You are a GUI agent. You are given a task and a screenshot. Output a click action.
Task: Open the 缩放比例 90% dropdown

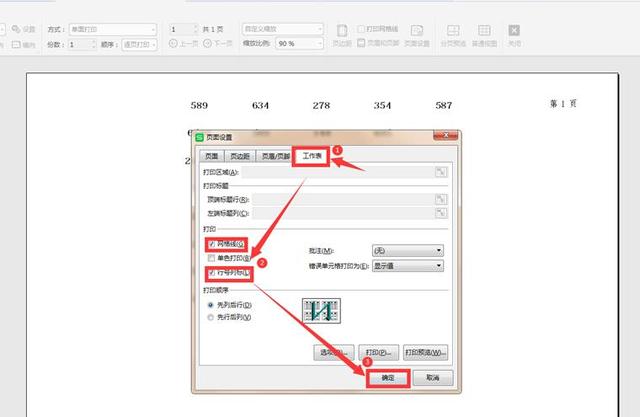tap(300, 43)
